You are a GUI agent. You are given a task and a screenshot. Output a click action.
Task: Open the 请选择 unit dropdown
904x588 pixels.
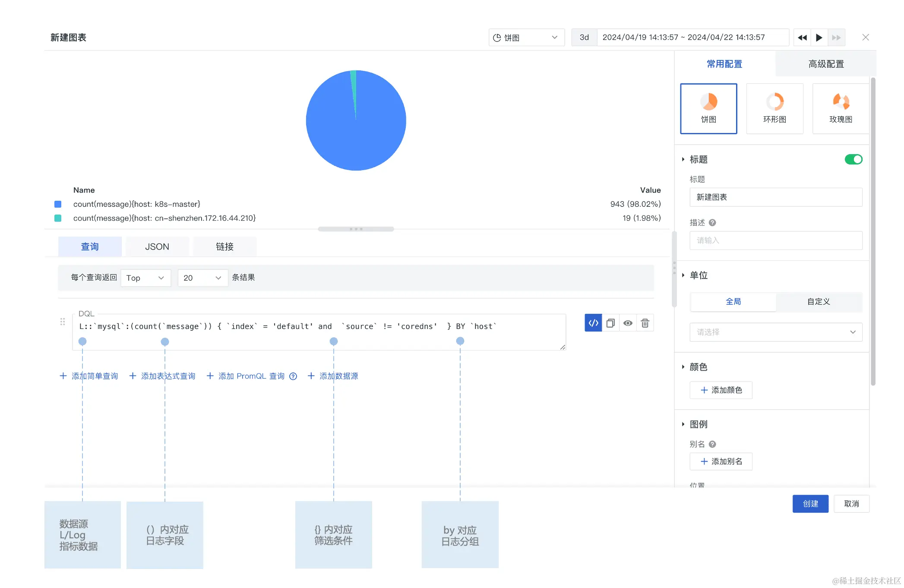click(775, 332)
